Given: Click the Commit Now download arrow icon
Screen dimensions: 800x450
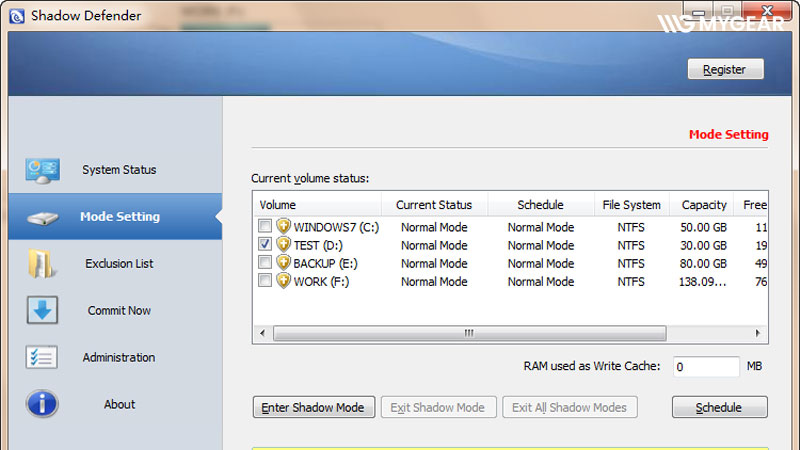Looking at the screenshot, I should tap(42, 310).
